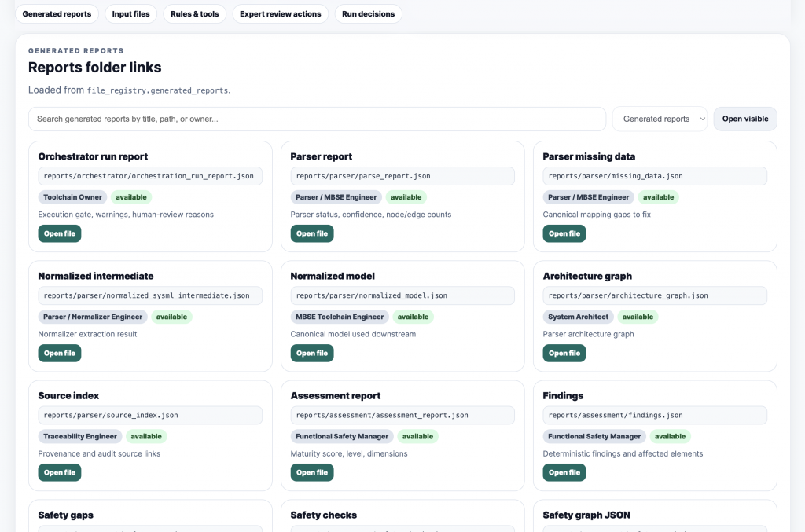Open file for Orchestrator run report
The width and height of the screenshot is (805, 532).
point(60,233)
